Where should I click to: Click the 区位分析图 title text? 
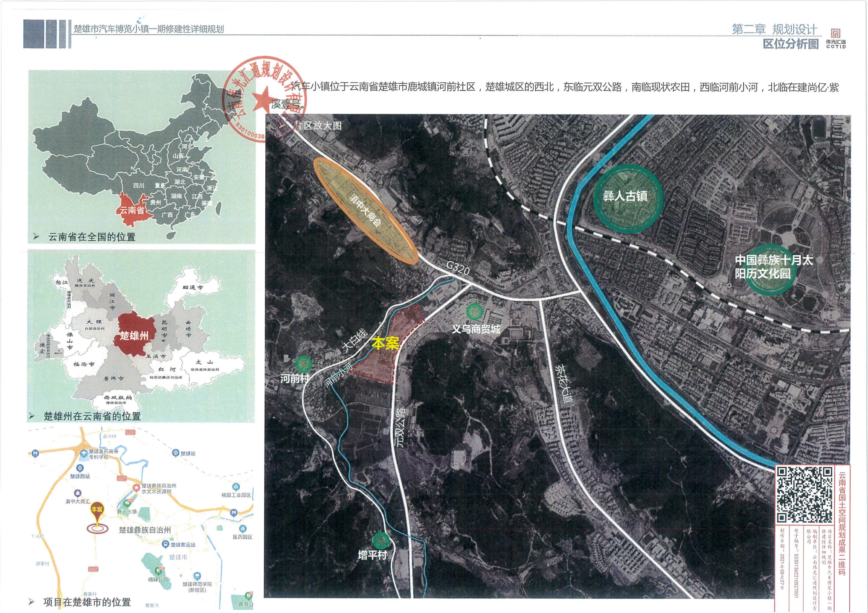791,44
